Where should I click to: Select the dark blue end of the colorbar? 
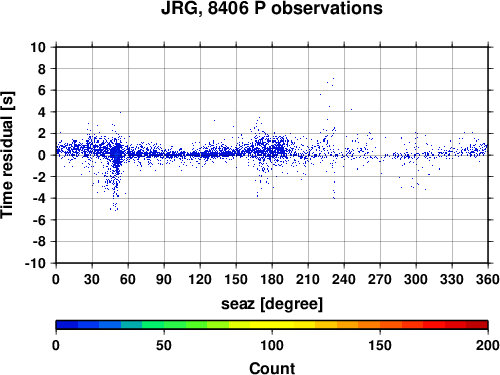67,325
